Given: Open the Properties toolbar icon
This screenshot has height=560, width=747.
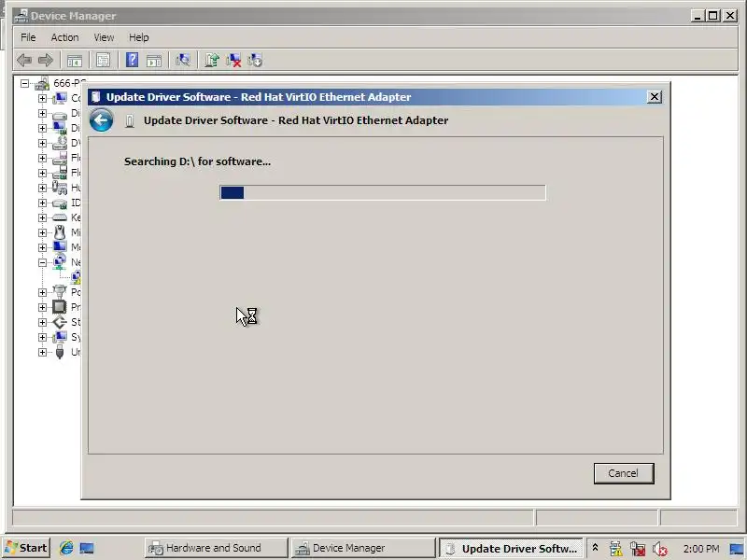Looking at the screenshot, I should [x=103, y=60].
